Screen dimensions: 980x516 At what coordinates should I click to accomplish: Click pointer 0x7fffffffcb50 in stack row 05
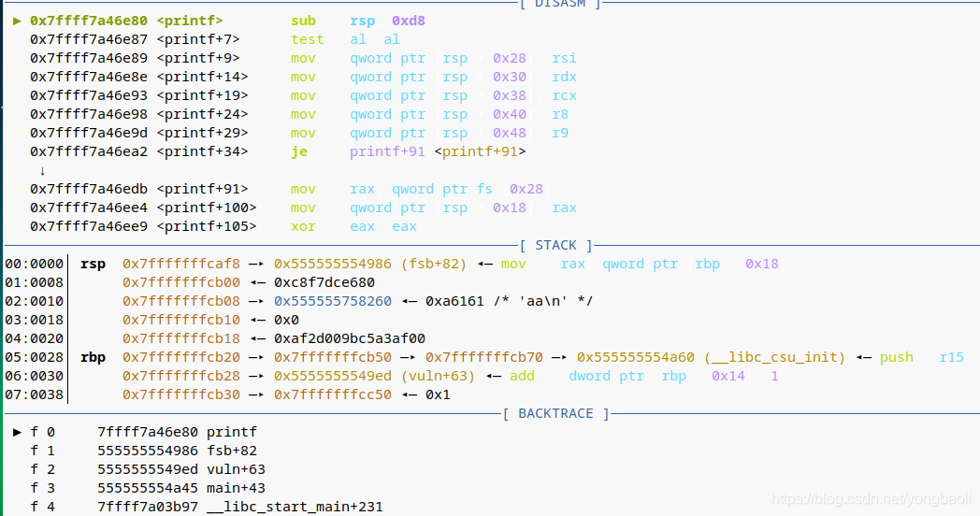[333, 358]
